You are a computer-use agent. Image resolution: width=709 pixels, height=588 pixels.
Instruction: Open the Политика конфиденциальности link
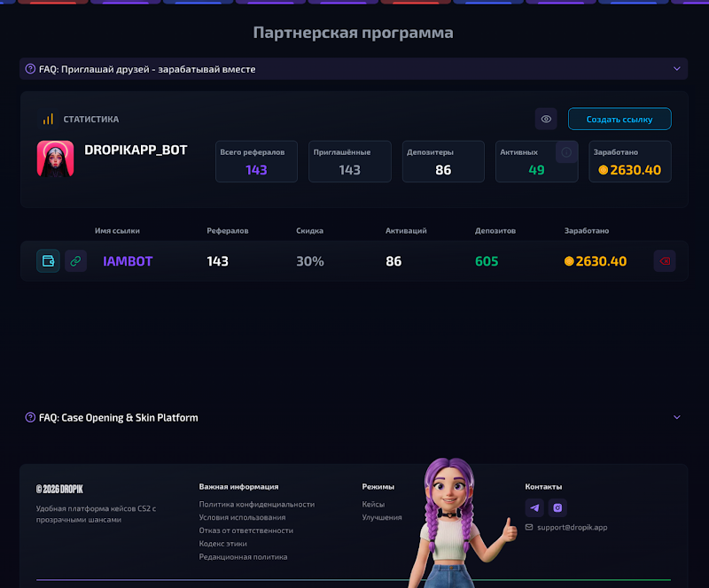coord(257,504)
